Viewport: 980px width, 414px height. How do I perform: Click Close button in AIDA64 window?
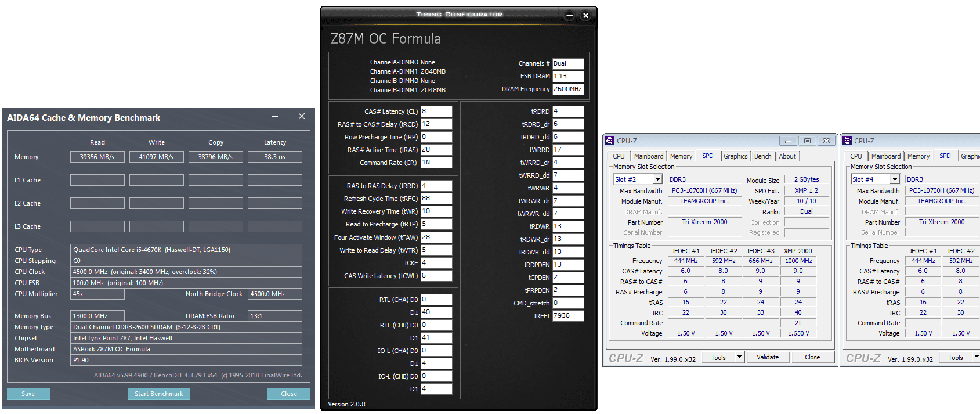click(x=289, y=394)
